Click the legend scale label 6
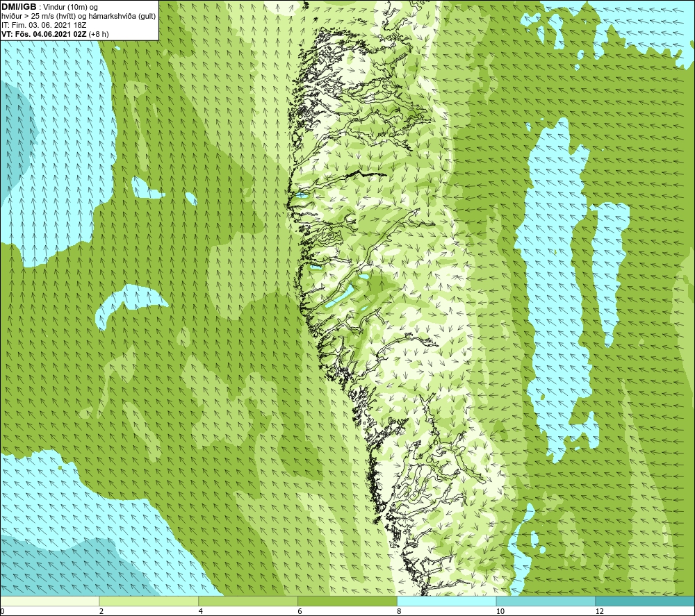Screen dimensions: 695x616 pyautogui.click(x=300, y=611)
